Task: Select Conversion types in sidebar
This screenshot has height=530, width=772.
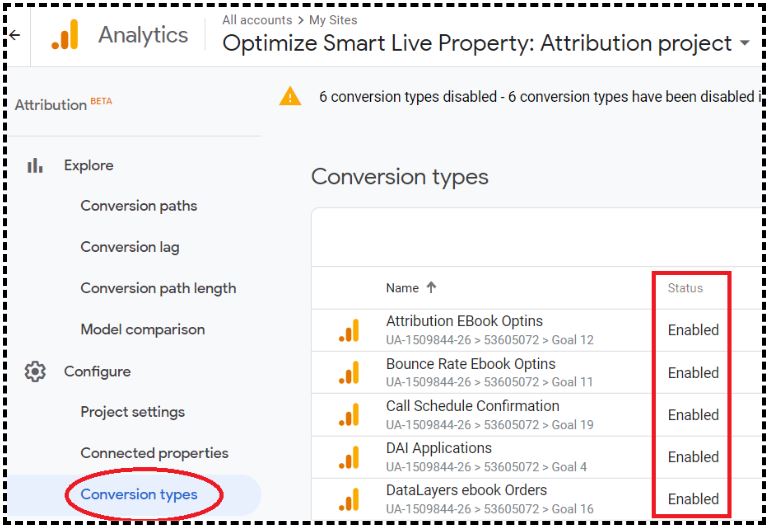Action: (x=139, y=494)
